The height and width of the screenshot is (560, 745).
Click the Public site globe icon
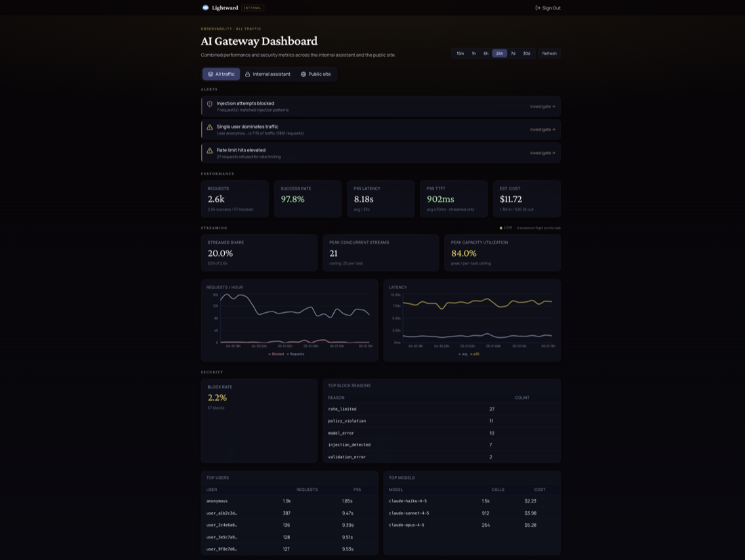point(303,74)
